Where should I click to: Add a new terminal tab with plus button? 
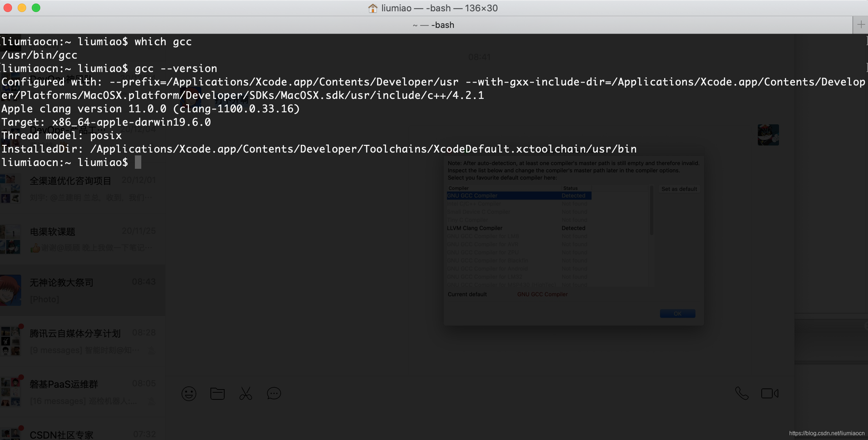click(x=861, y=25)
